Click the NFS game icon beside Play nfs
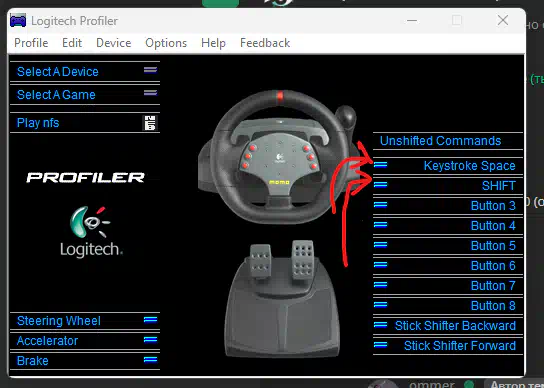544x388 pixels. click(x=150, y=123)
